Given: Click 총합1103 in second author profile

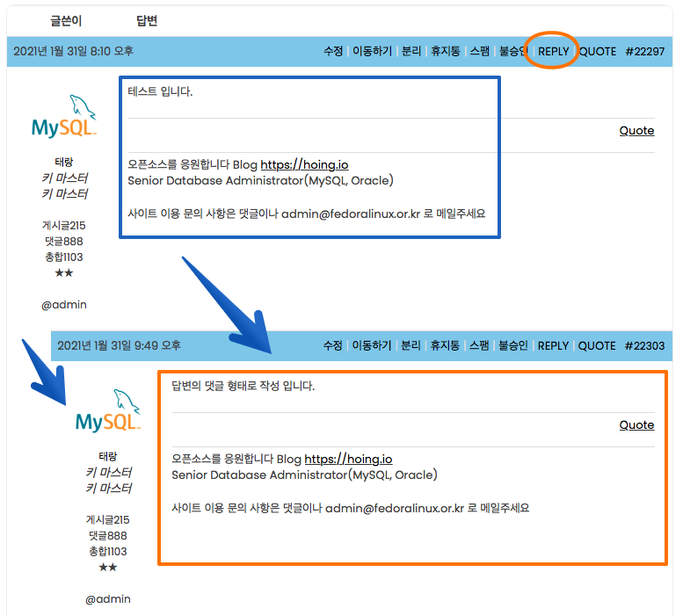Looking at the screenshot, I should click(x=107, y=551).
